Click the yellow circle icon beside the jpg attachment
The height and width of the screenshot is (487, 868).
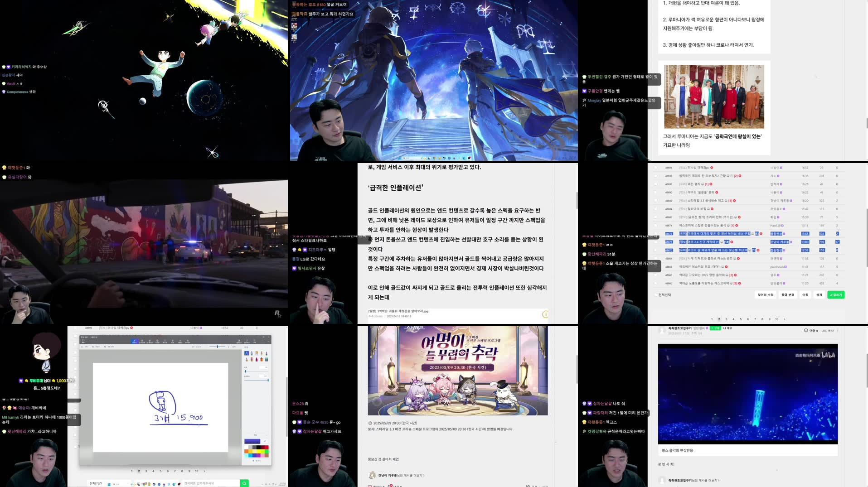point(545,314)
